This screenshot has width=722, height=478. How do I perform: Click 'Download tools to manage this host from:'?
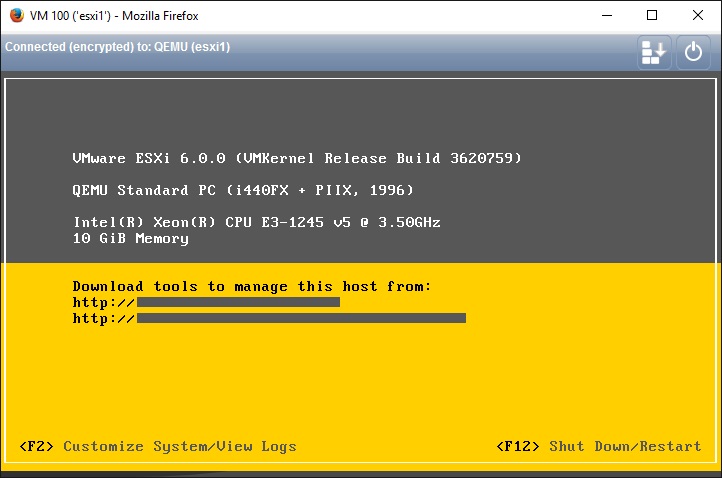252,286
